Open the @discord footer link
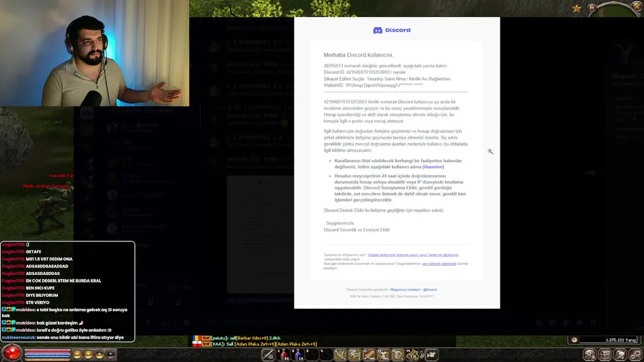The width and height of the screenshot is (644, 362). [430, 290]
